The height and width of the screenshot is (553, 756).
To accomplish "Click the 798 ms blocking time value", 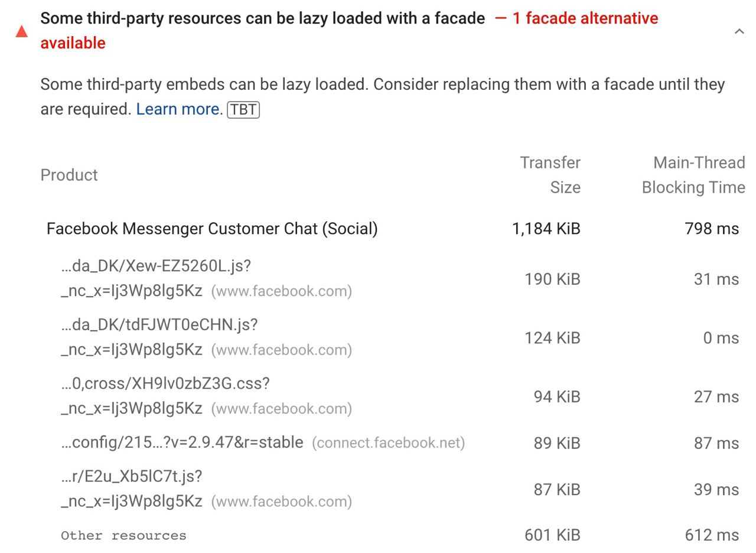I will click(x=712, y=229).
